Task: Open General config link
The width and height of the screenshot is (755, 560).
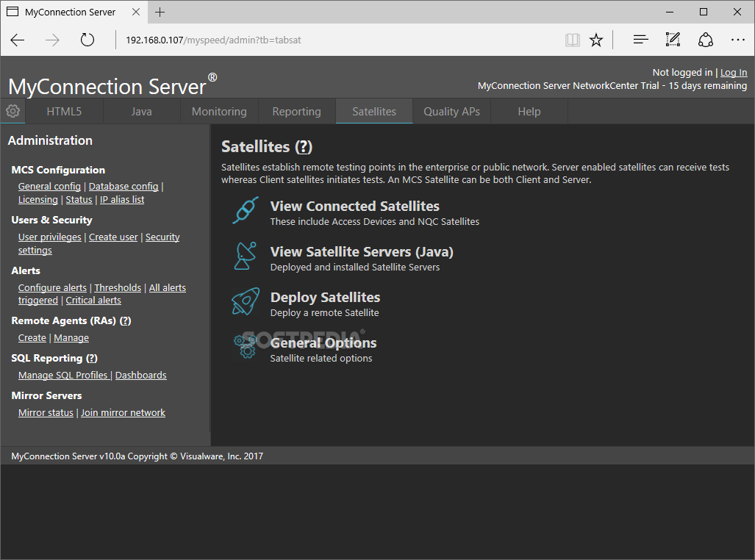Action: (x=49, y=187)
